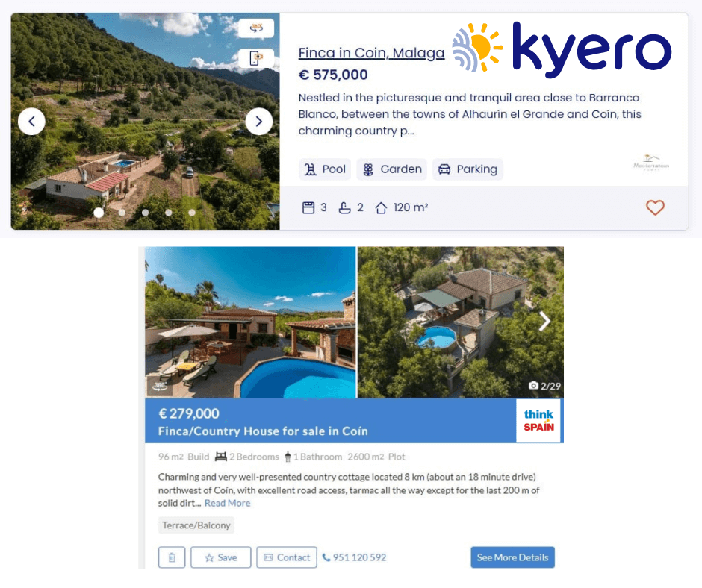The image size is (702, 588).
Task: Select the Pool feature tag
Action: (x=325, y=169)
